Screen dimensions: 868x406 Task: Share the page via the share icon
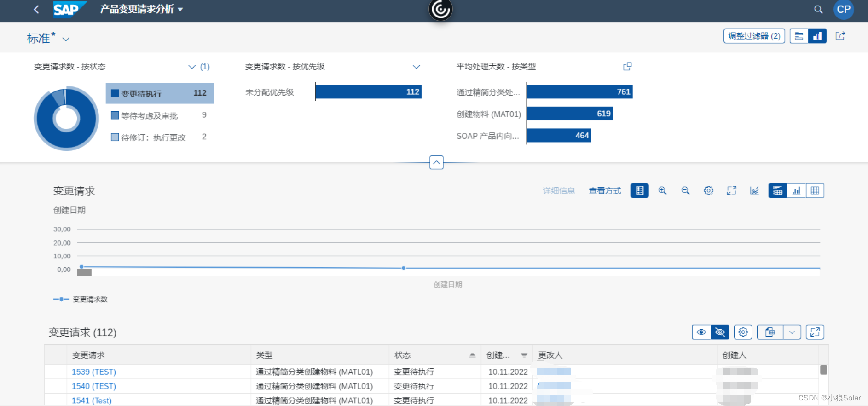pyautogui.click(x=840, y=36)
